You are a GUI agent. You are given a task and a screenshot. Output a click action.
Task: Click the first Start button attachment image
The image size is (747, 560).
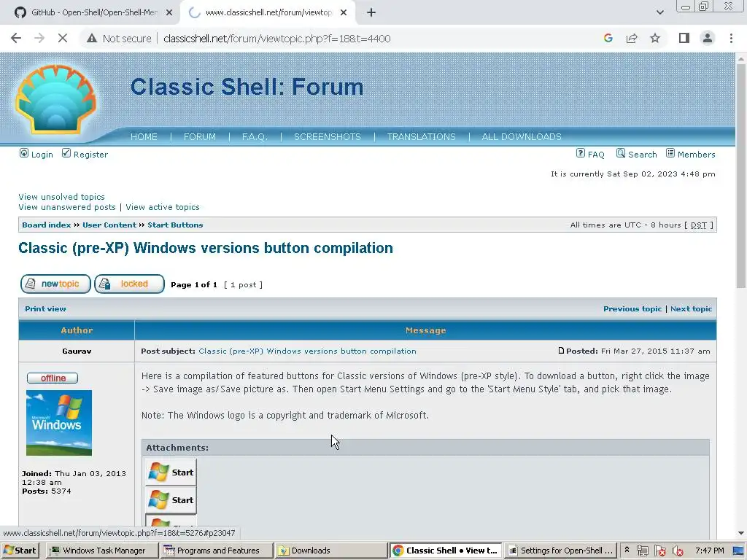[171, 472]
